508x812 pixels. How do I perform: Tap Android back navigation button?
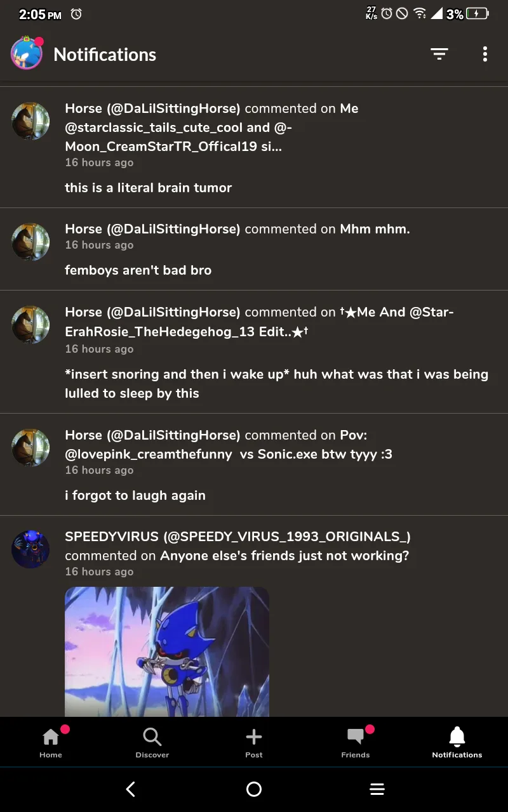(131, 789)
